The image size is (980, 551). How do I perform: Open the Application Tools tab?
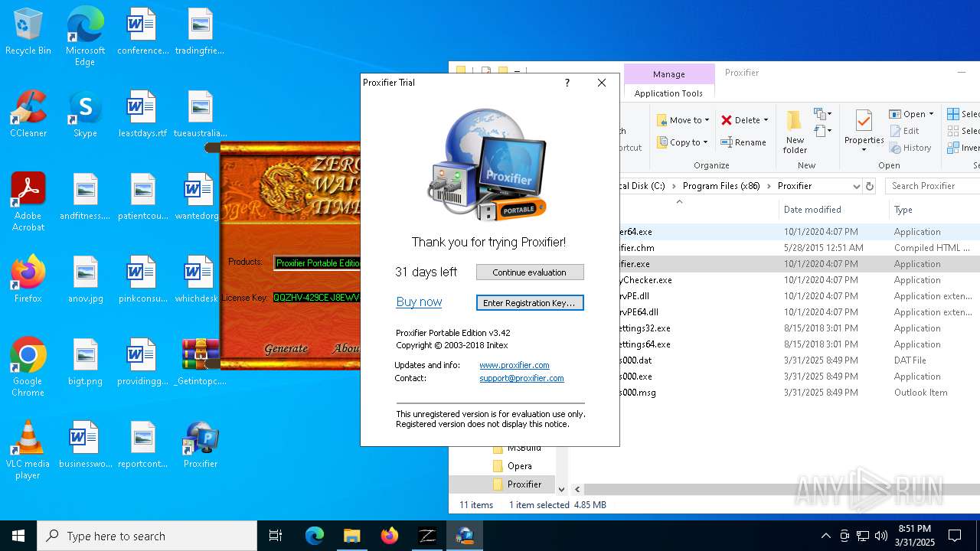tap(668, 93)
